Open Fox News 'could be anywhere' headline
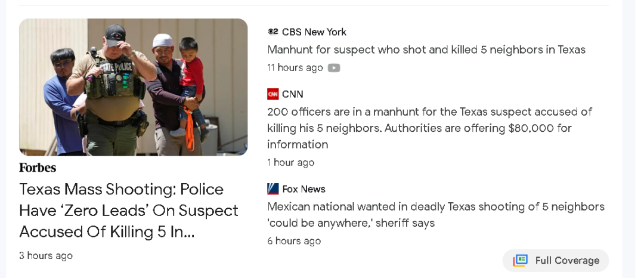Screen dimensions: 644x278 coord(435,215)
